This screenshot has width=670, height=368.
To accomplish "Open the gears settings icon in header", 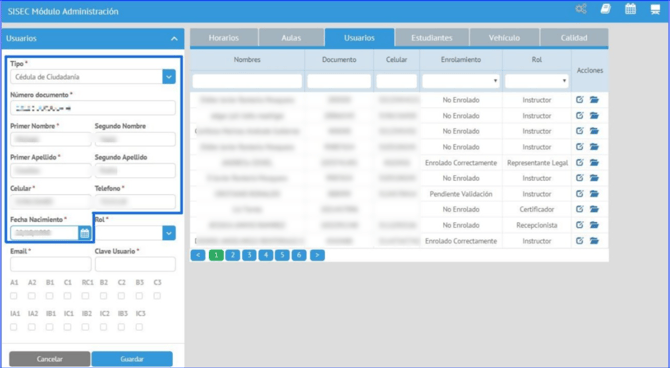I will pos(581,9).
